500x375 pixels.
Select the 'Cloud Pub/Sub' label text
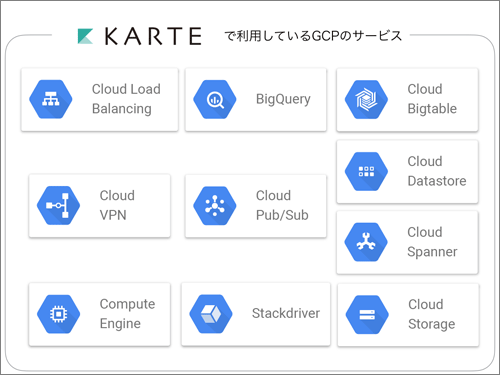(x=282, y=205)
